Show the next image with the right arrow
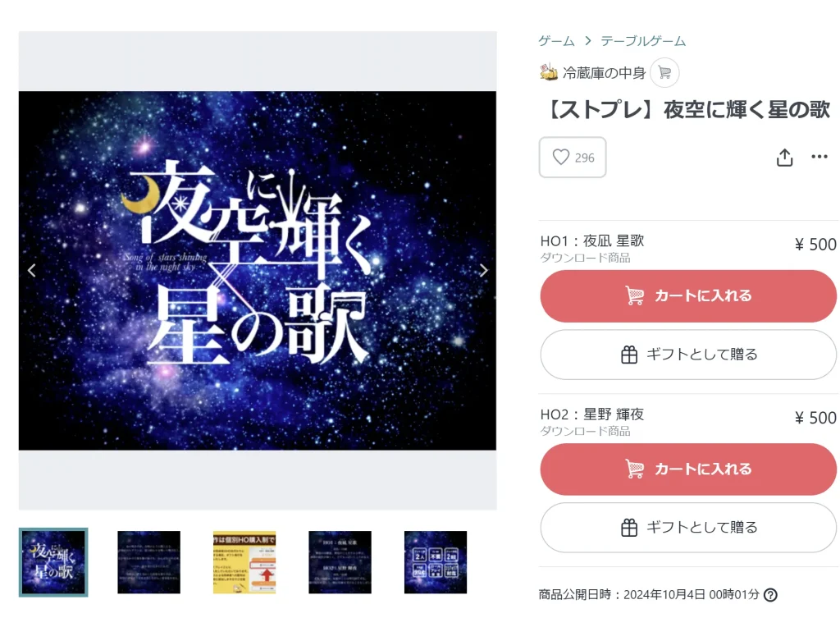Viewport: 840px width, 618px height. pyautogui.click(x=483, y=270)
